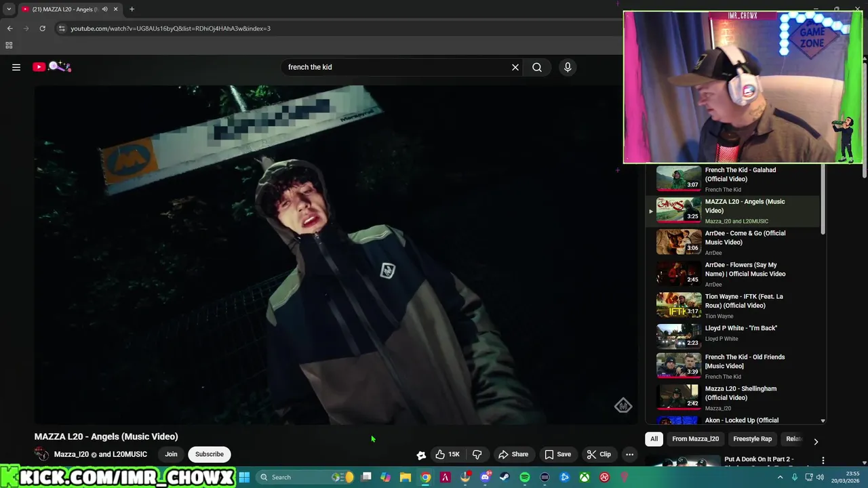Open the Windows Start menu
868x488 pixels.
[x=244, y=477]
